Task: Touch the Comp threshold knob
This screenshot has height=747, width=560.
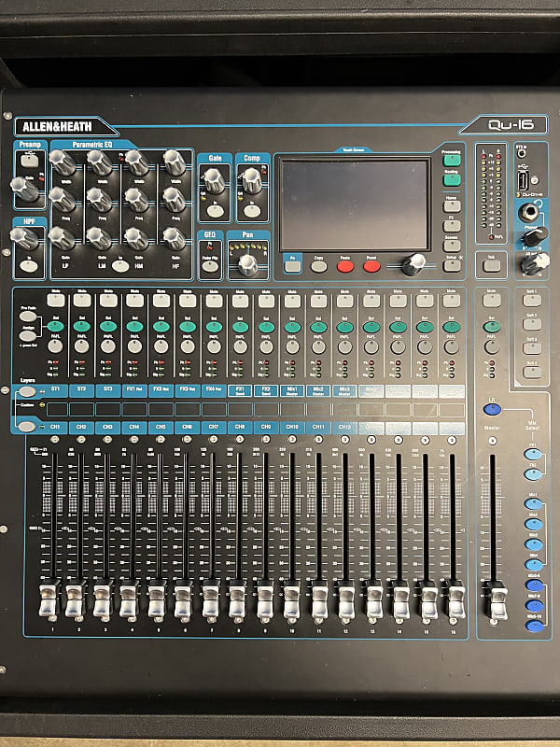Action: [x=251, y=179]
